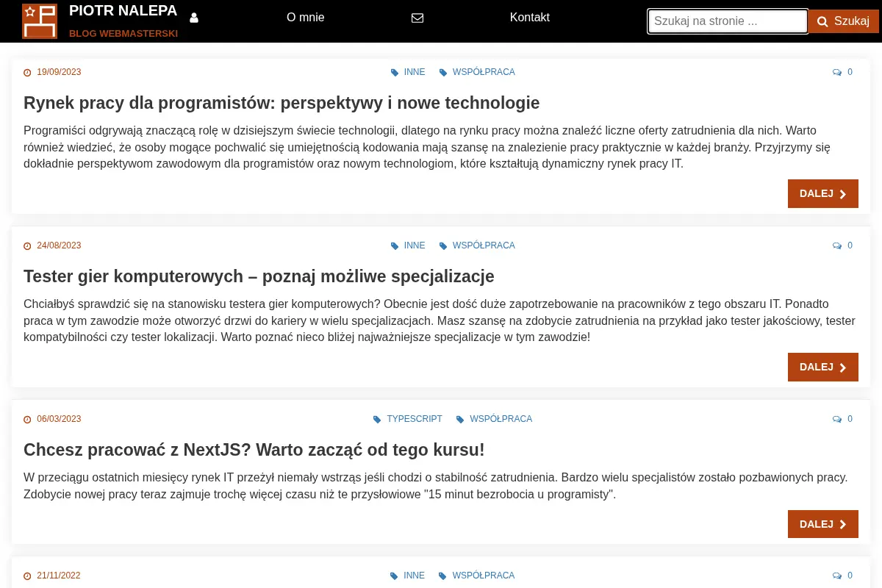Click comment count 0 in Rynek pracy post
Screen dimensions: 882x588
850,72
